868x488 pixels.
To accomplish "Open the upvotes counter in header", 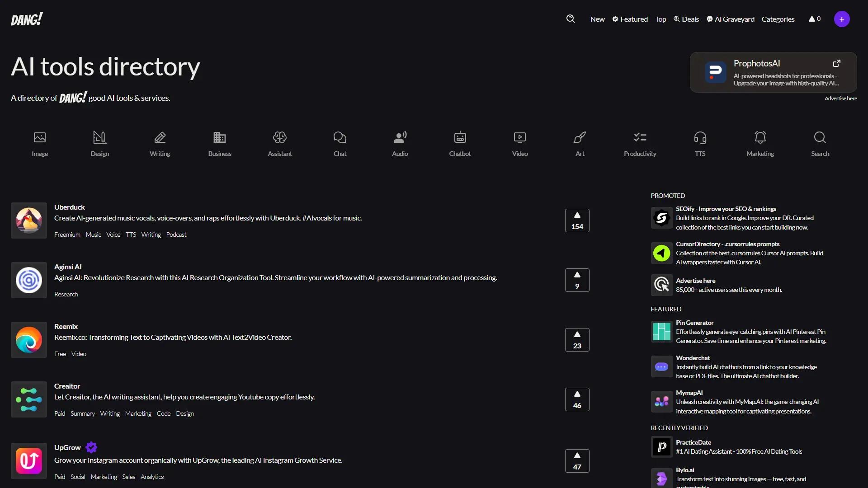I will [x=815, y=19].
